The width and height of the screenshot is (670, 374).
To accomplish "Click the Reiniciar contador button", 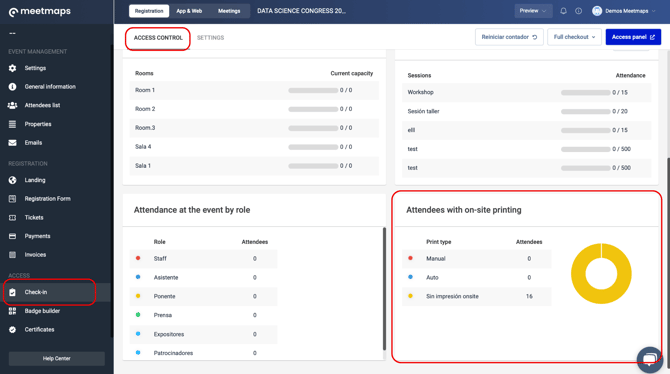I will 509,37.
